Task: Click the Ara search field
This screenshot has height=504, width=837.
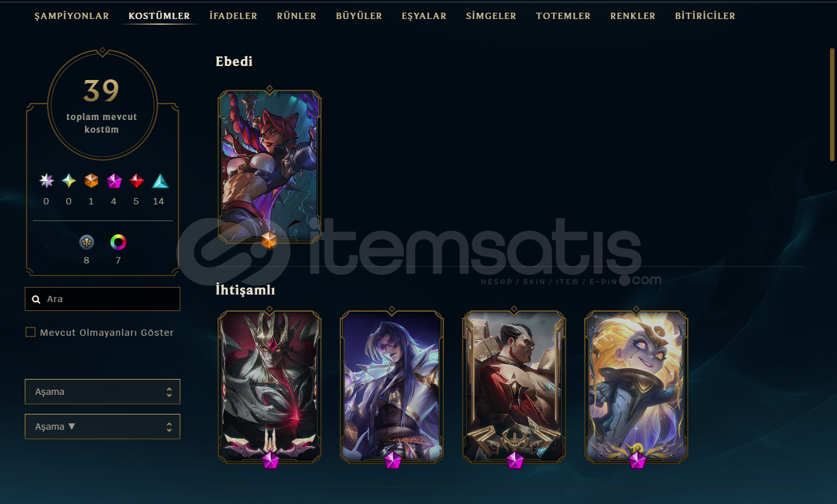Action: click(102, 299)
